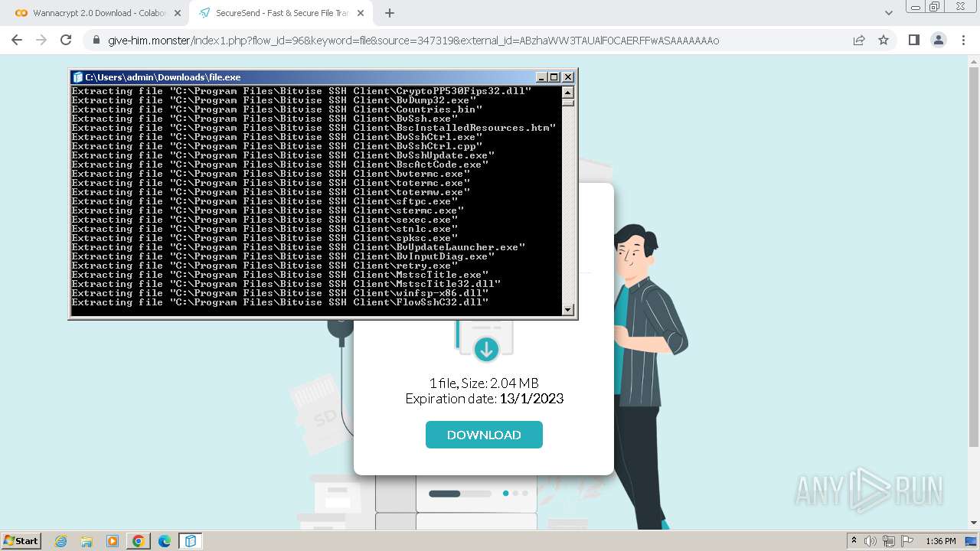
Task: Click page scrollbar down arrow
Action: pyautogui.click(x=974, y=523)
